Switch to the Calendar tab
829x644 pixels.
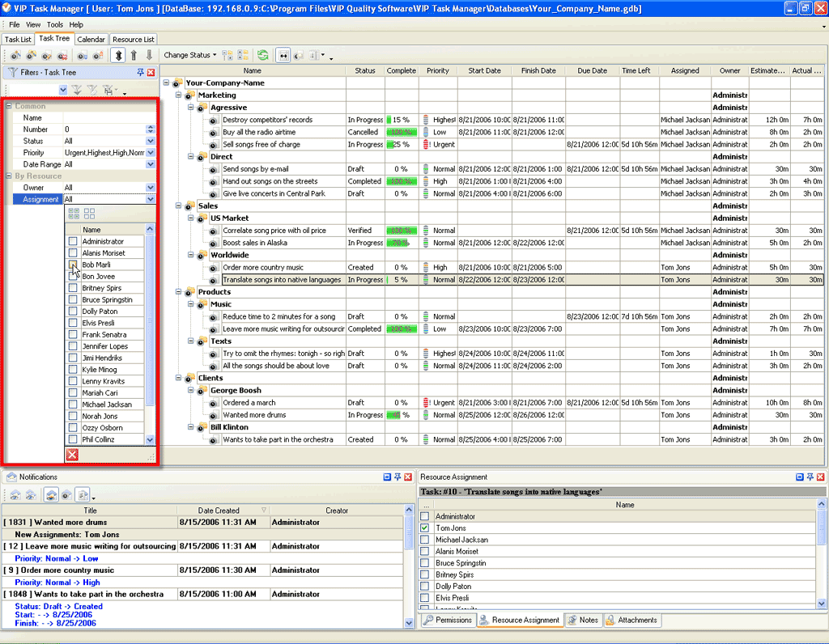[91, 39]
